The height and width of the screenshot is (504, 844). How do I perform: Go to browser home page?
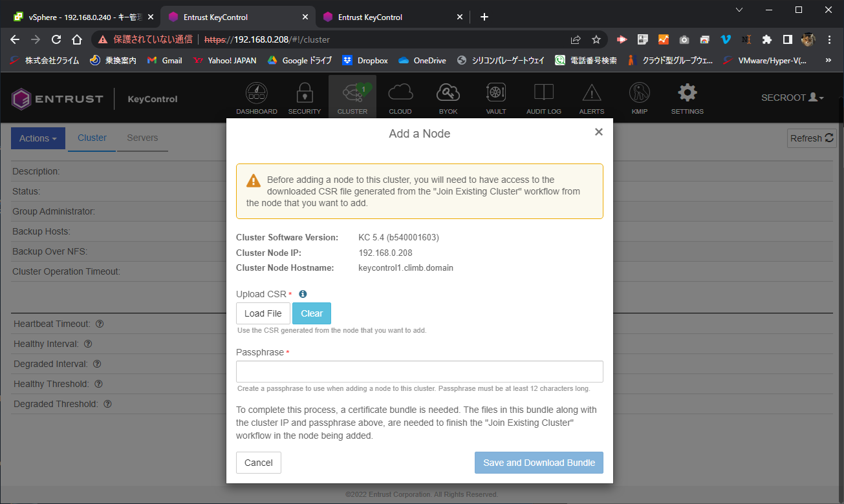(77, 39)
